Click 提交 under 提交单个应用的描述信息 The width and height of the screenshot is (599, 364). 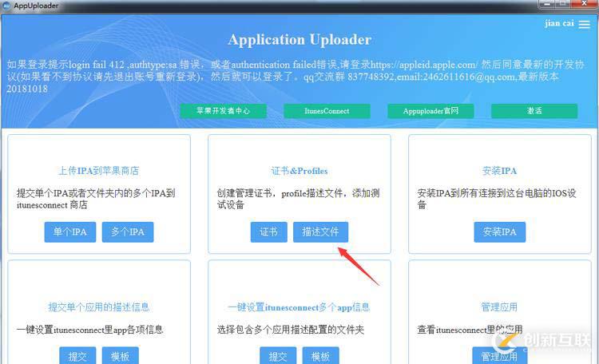77,356
